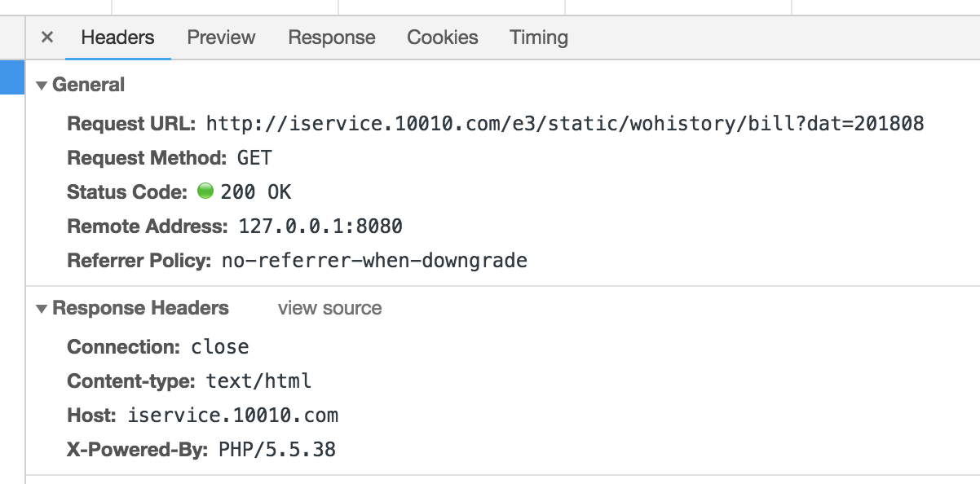980x484 pixels.
Task: Click the 200 OK status text
Action: point(255,192)
